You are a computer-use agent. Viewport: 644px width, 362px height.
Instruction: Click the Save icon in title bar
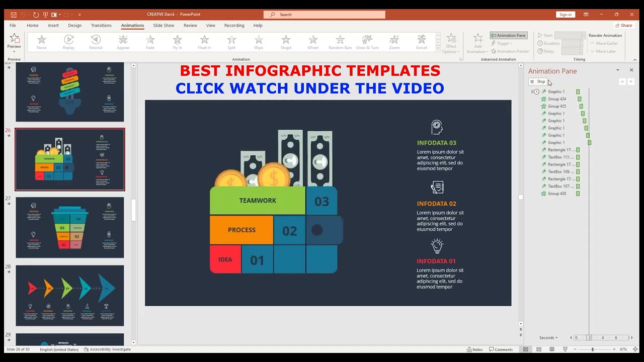point(14,15)
